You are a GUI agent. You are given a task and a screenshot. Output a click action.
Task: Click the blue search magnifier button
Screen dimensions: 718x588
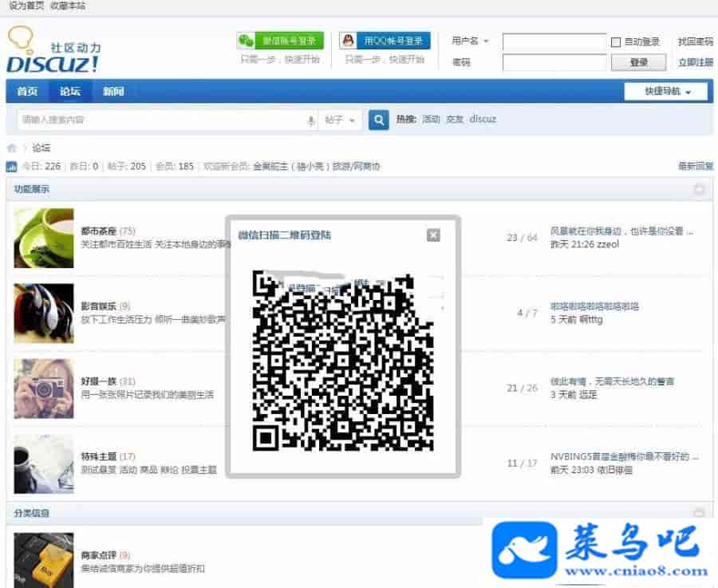[x=378, y=120]
